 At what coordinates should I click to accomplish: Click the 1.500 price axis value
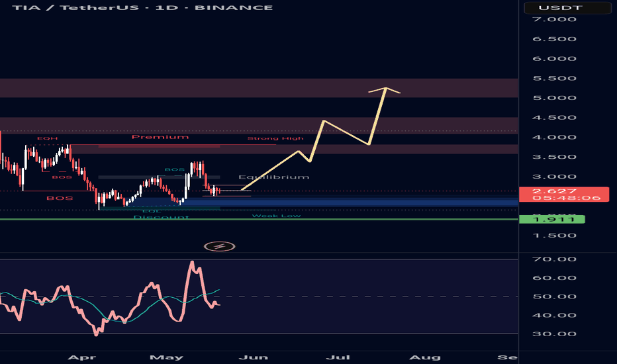pos(554,236)
